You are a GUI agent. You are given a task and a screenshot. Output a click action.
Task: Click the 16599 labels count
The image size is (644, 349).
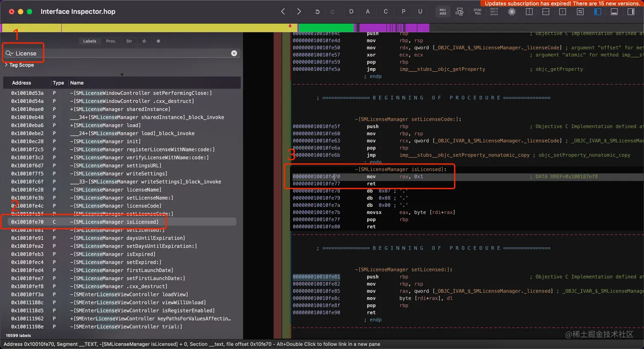click(x=18, y=335)
